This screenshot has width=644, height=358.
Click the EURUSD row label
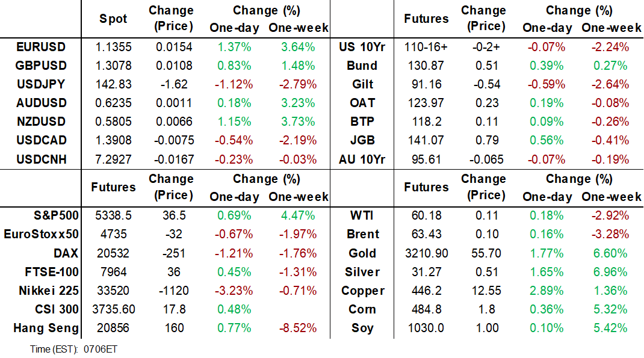(42, 47)
